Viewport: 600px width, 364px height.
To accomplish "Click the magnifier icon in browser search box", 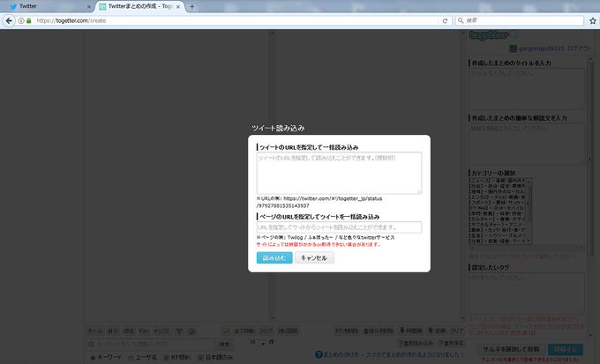I will coord(461,20).
